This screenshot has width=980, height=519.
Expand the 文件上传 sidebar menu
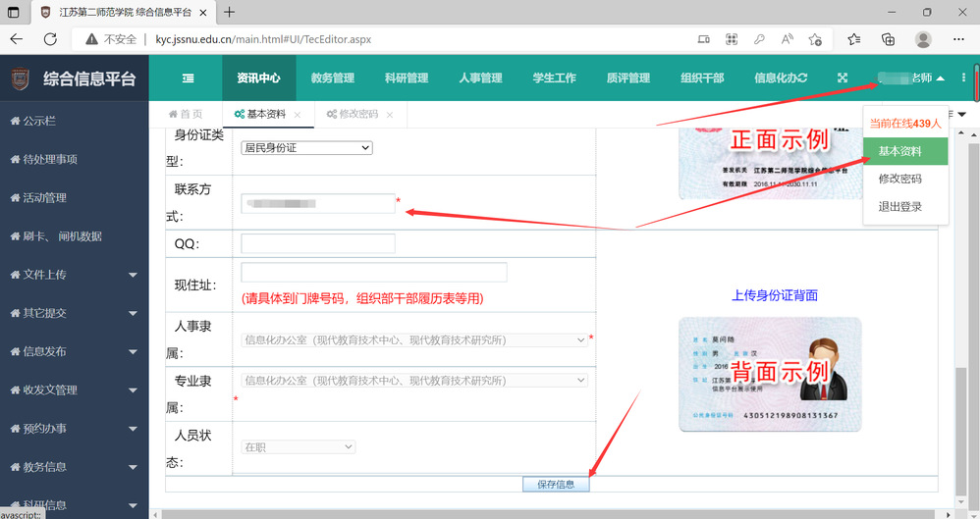[x=74, y=275]
